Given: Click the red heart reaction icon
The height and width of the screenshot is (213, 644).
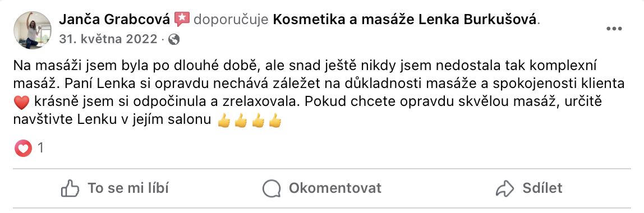Looking at the screenshot, I should 23,148.
